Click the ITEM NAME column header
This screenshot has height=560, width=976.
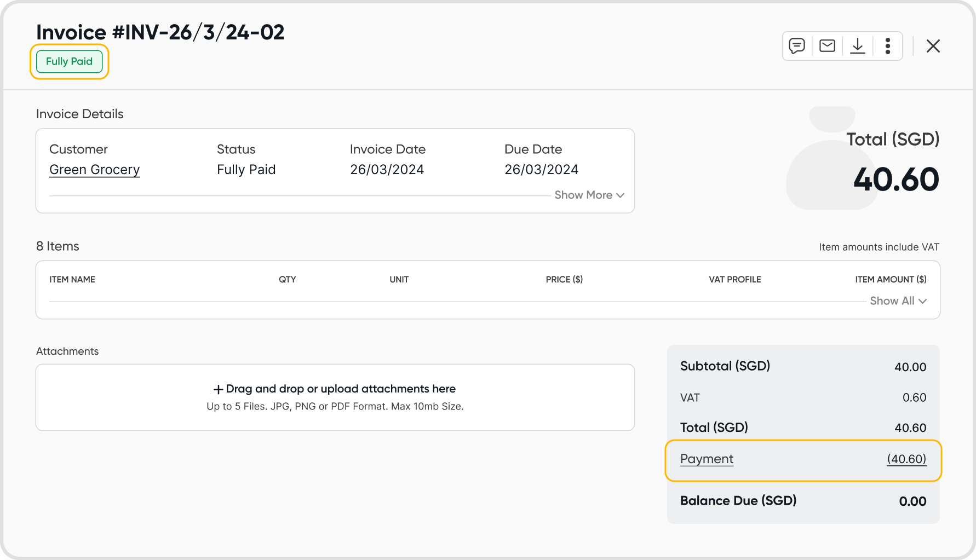[72, 279]
